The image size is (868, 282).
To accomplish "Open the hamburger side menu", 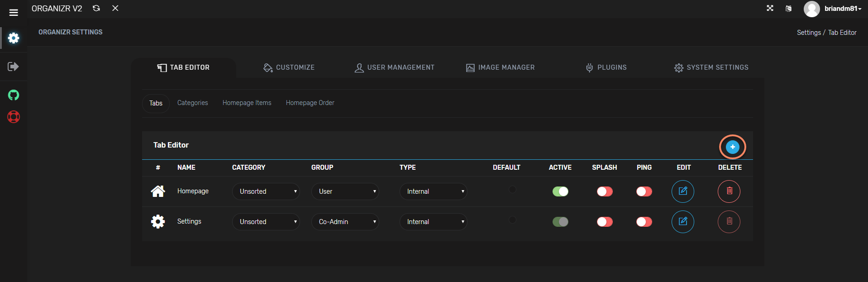I will 14,13.
